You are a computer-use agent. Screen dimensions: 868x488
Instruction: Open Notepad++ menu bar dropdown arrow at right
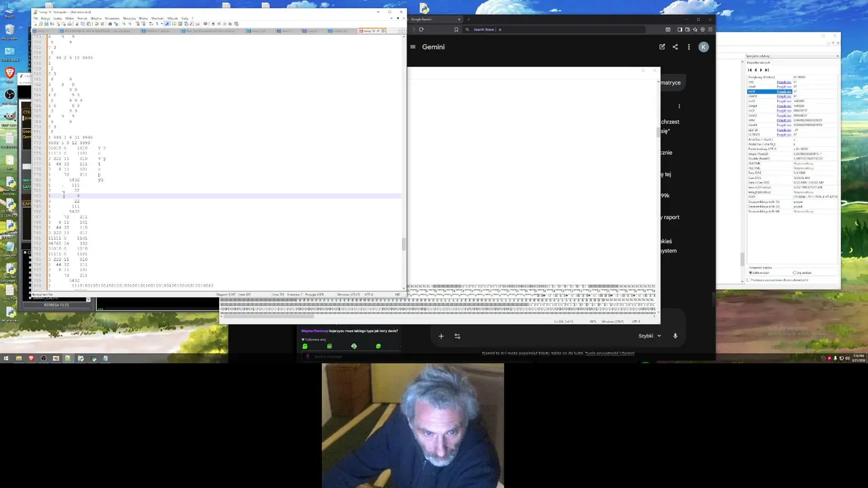tap(398, 18)
